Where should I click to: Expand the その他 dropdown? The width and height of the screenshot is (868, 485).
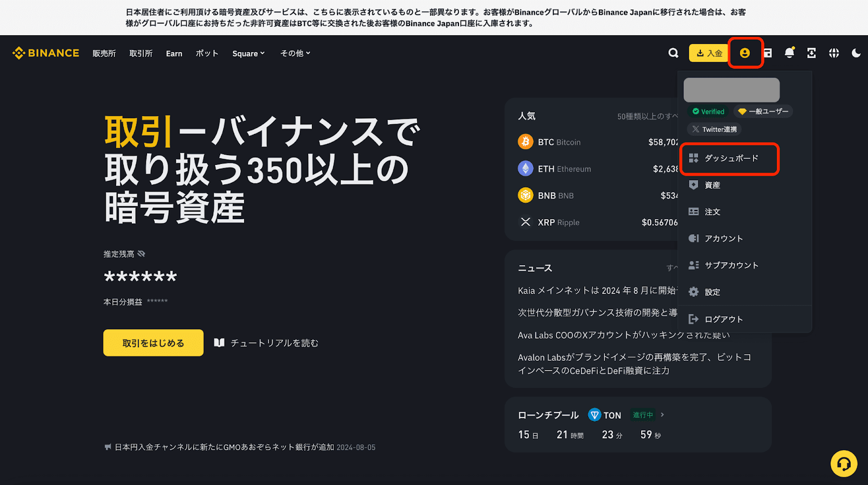coord(295,53)
